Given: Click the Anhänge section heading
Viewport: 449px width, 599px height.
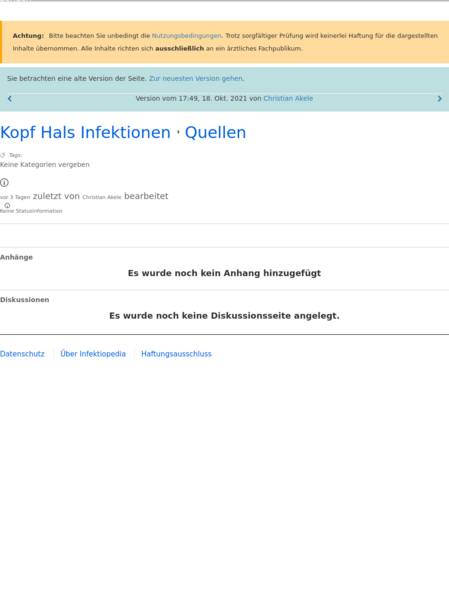Looking at the screenshot, I should 16,257.
